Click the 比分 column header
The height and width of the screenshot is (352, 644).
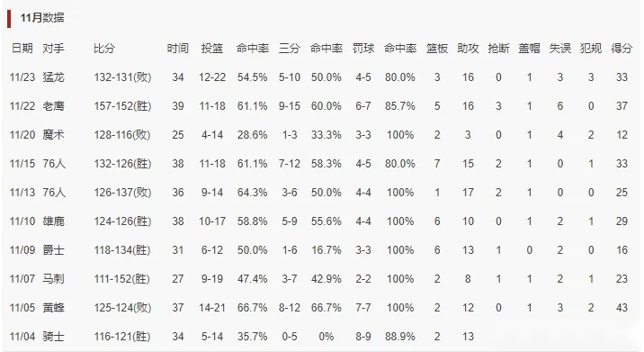point(104,48)
